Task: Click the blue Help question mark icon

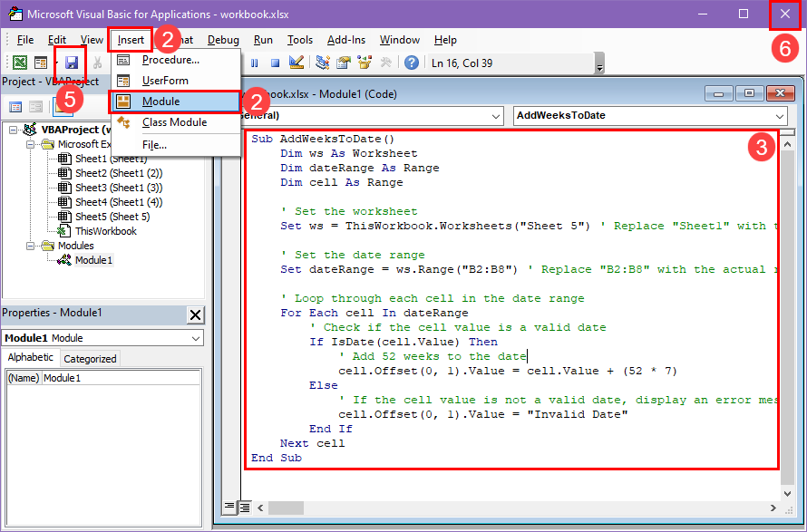Action: coord(412,63)
